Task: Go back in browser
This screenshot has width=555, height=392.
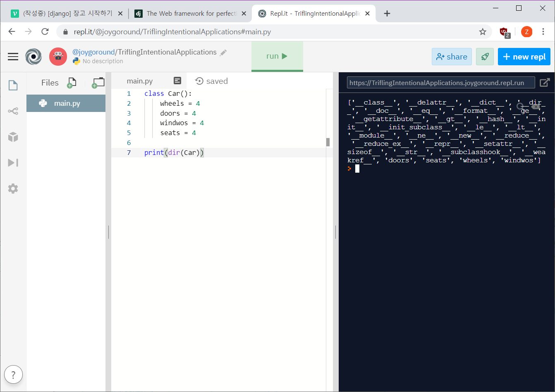Action: tap(12, 32)
